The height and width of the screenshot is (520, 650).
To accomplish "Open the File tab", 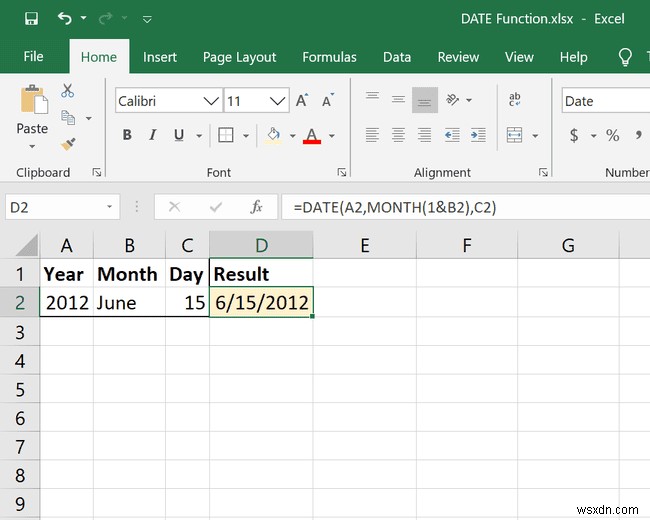I will click(x=33, y=56).
